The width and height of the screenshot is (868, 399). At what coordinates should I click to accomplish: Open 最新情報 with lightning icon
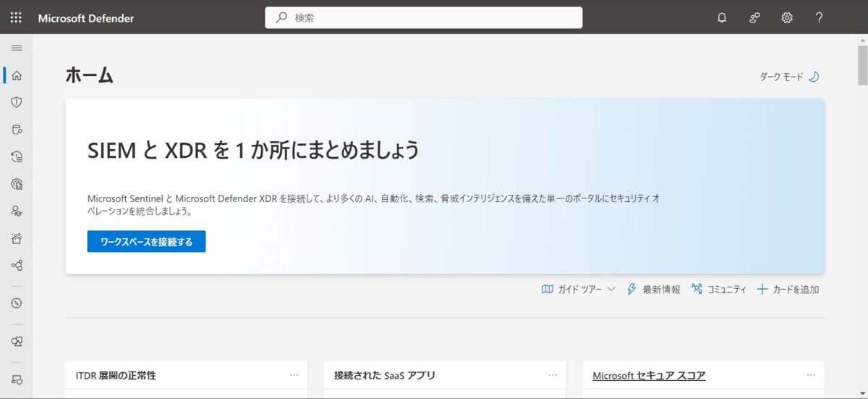(x=653, y=289)
